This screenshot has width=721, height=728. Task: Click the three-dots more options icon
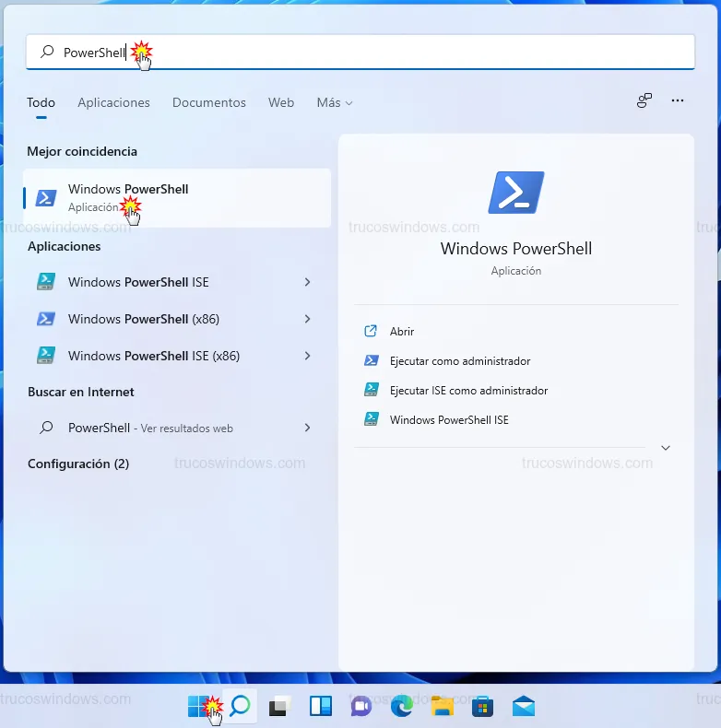[678, 101]
